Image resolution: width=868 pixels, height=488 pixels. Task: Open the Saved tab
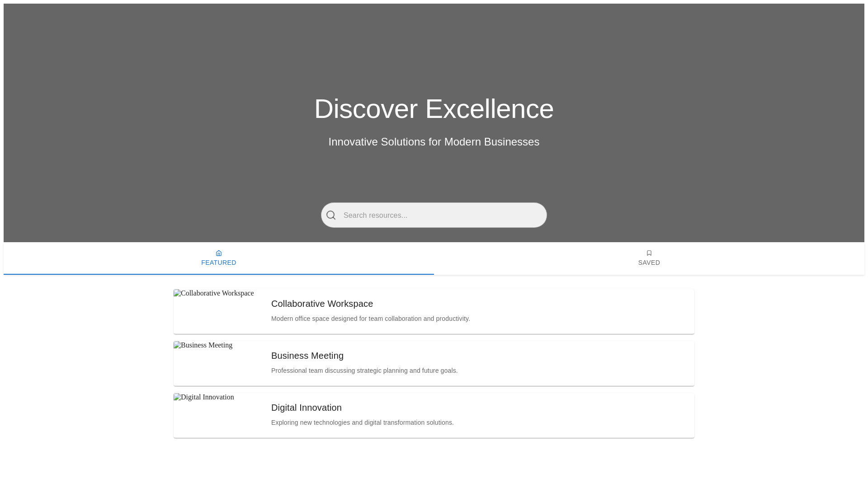point(649,258)
